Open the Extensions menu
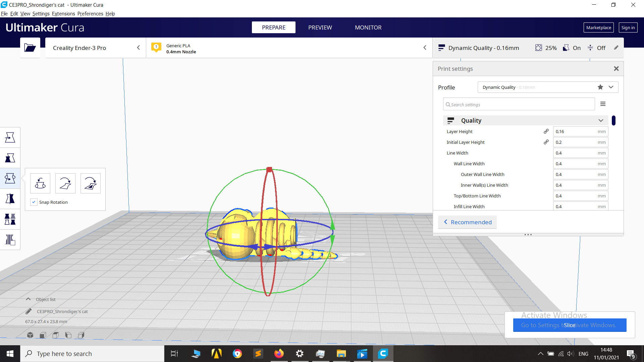Image resolution: width=644 pixels, height=362 pixels. pos(63,14)
